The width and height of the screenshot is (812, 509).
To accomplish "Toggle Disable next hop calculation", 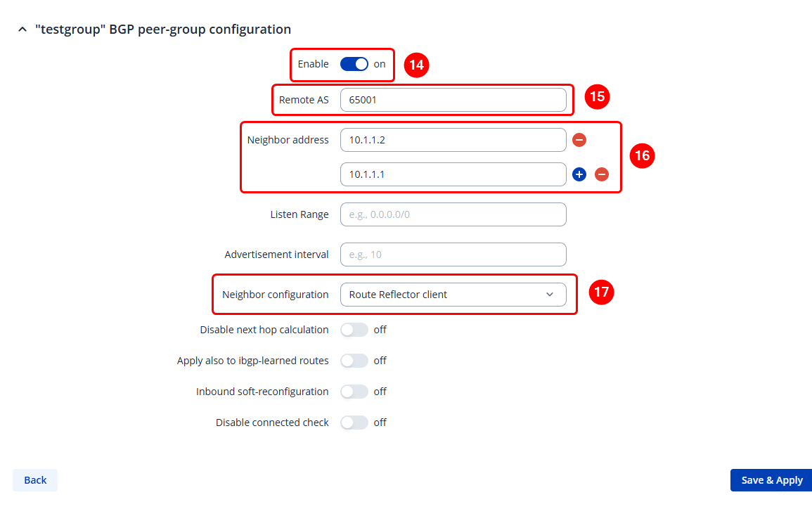I will pos(354,330).
